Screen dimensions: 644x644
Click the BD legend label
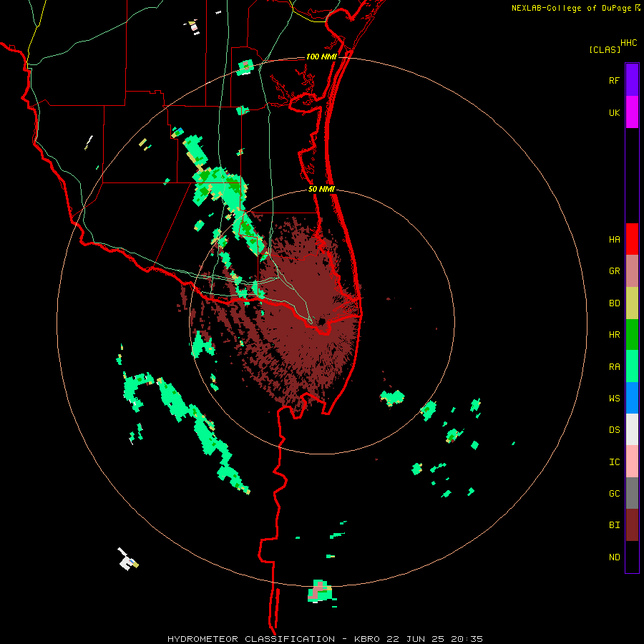click(x=614, y=303)
